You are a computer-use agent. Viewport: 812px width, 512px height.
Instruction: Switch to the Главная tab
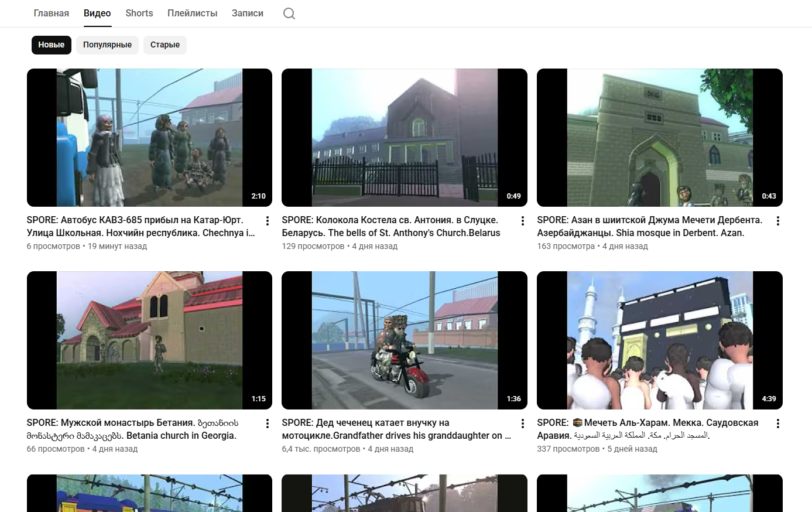pyautogui.click(x=52, y=13)
